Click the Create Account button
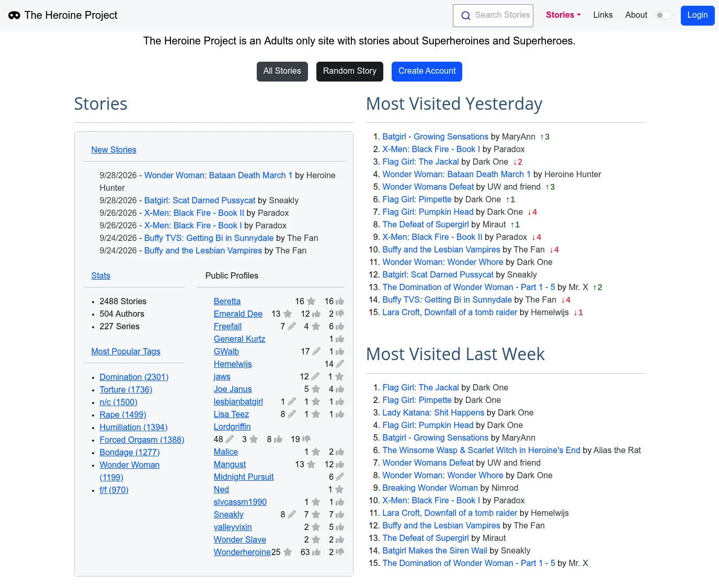The height and width of the screenshot is (588, 719). click(427, 71)
